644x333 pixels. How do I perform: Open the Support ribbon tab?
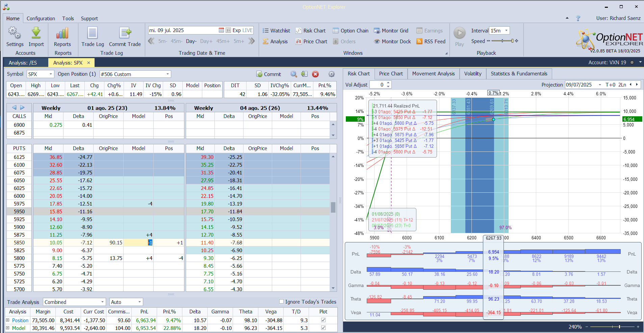point(89,19)
